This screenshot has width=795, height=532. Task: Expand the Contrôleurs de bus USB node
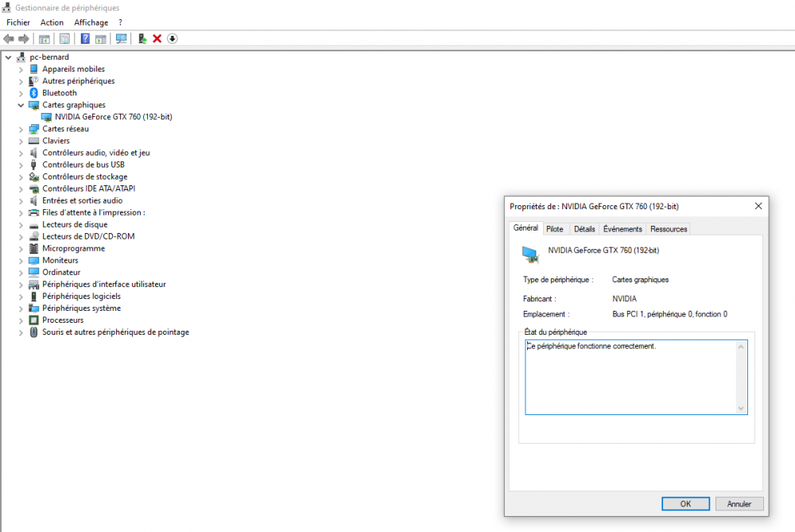[x=21, y=165]
